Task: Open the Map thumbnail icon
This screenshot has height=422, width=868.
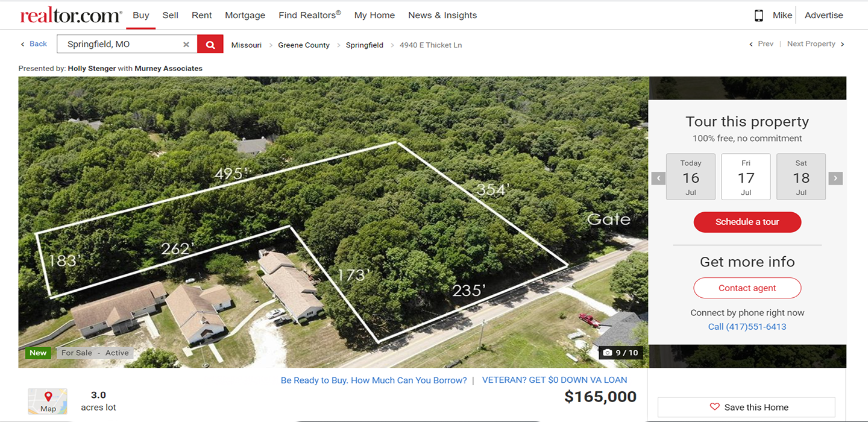Action: point(48,402)
